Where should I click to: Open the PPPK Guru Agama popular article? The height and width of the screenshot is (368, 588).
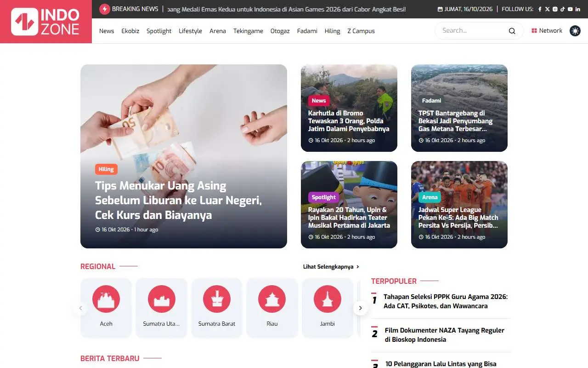click(446, 301)
